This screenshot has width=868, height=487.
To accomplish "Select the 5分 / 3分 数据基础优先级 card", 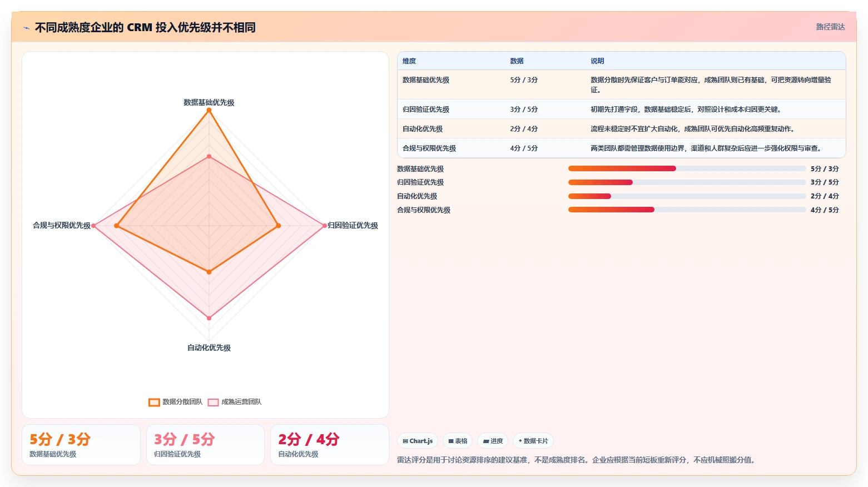I will click(x=81, y=445).
